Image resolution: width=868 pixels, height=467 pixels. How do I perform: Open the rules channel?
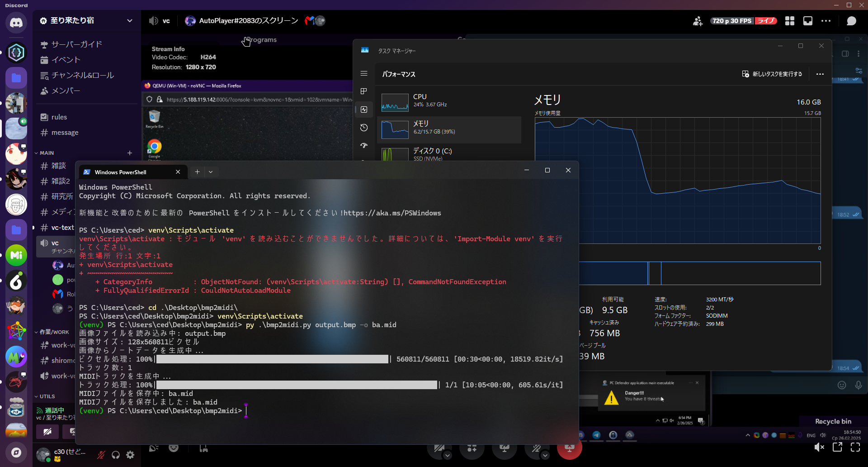59,117
